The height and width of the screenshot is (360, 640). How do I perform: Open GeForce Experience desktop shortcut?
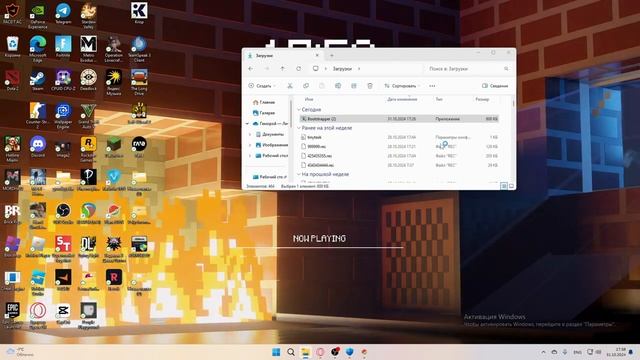click(x=38, y=16)
